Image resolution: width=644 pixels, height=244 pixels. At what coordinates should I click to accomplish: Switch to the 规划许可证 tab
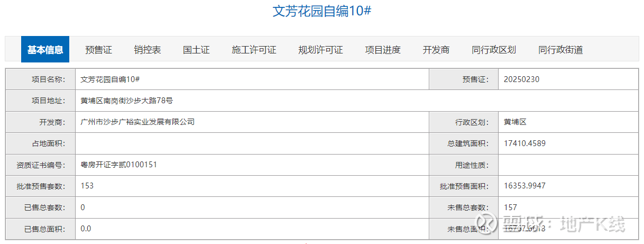[x=320, y=50]
